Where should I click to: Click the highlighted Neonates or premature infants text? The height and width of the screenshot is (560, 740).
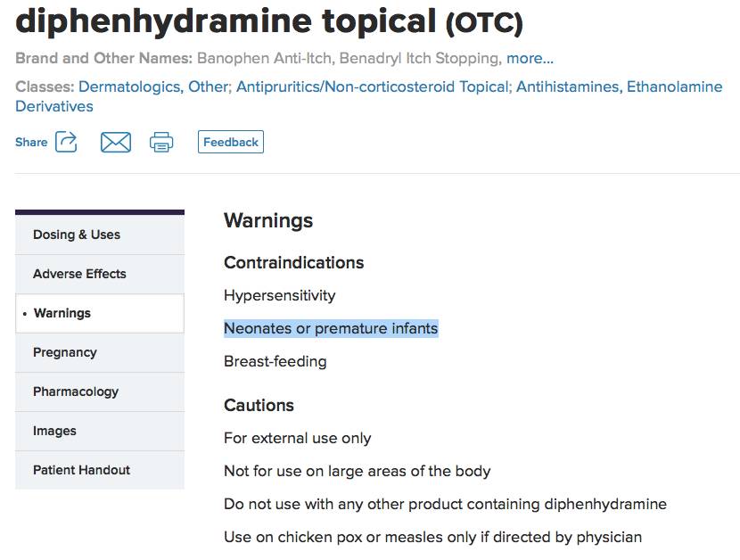coord(331,328)
